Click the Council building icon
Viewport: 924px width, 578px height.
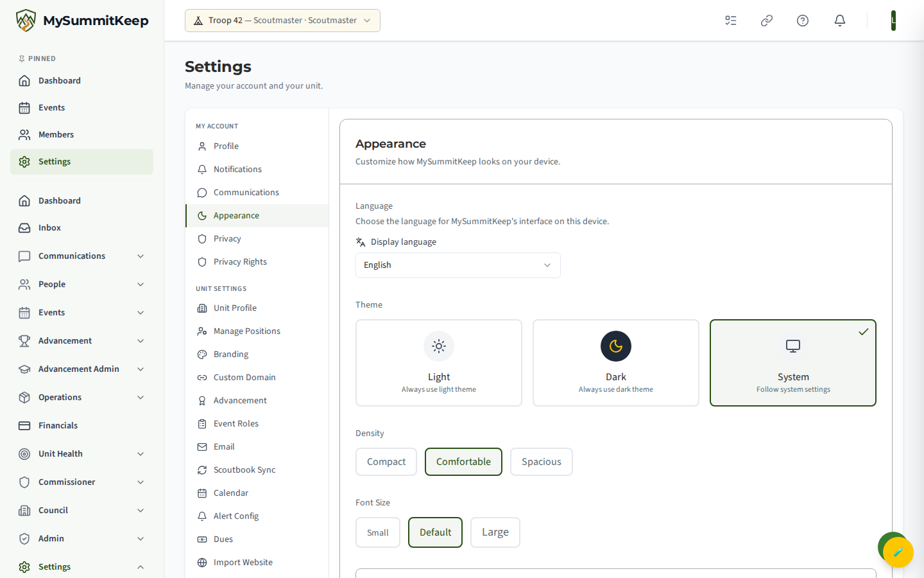coord(24,511)
